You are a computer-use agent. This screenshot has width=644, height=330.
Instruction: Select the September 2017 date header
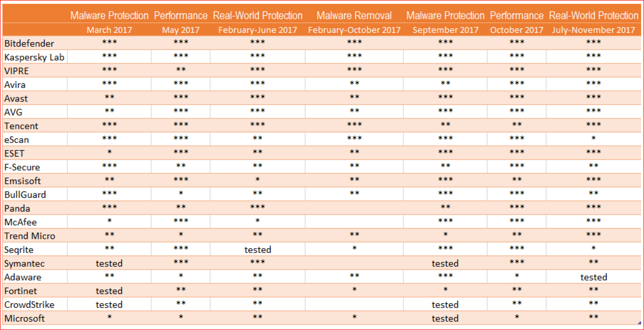point(445,30)
